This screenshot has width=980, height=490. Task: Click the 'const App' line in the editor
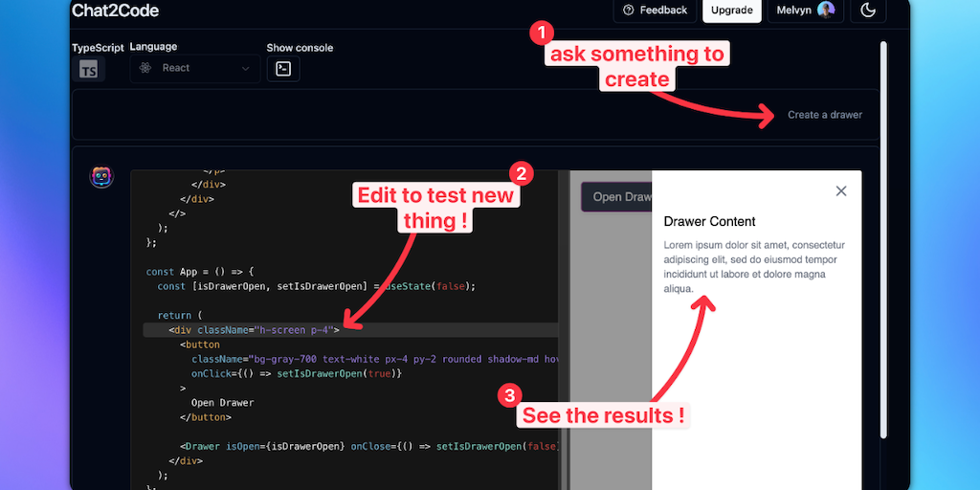point(211,272)
